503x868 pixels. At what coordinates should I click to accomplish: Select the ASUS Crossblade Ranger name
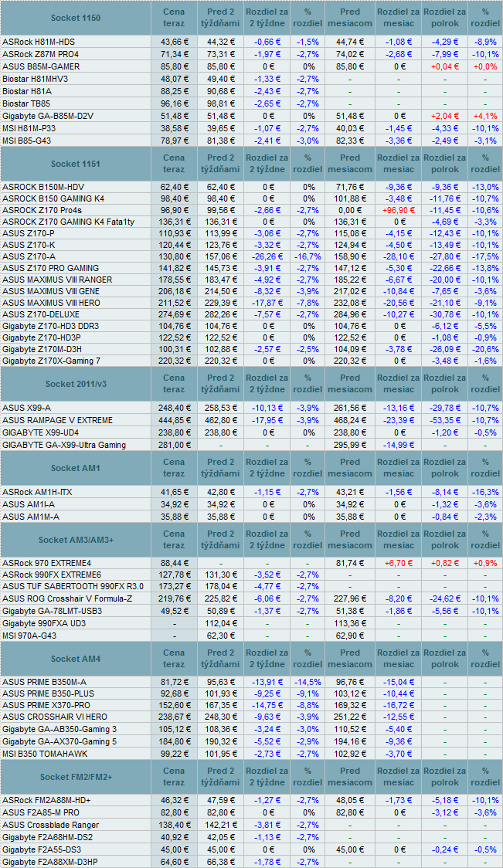[x=50, y=825]
